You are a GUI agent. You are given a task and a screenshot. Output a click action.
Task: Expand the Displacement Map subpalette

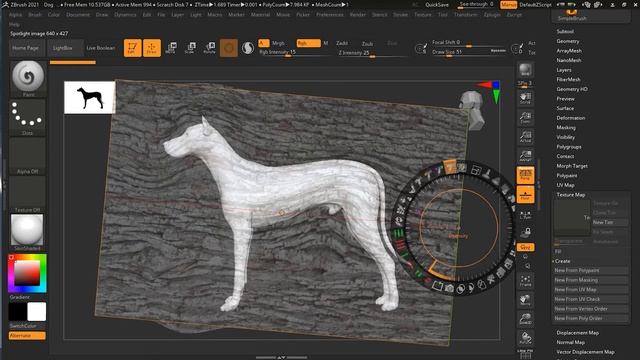(578, 333)
